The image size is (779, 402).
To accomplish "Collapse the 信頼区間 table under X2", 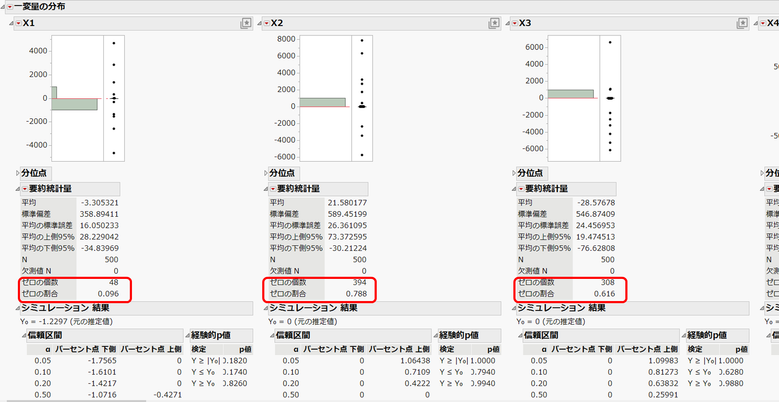I will pyautogui.click(x=273, y=335).
